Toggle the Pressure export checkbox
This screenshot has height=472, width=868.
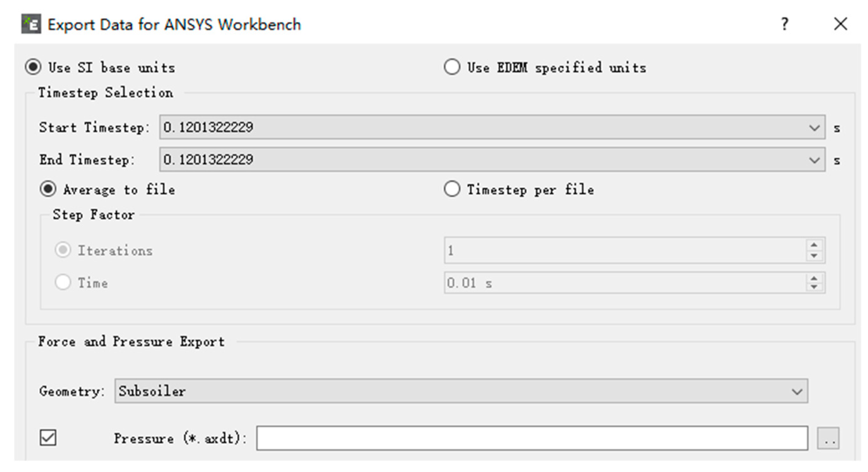(x=48, y=438)
